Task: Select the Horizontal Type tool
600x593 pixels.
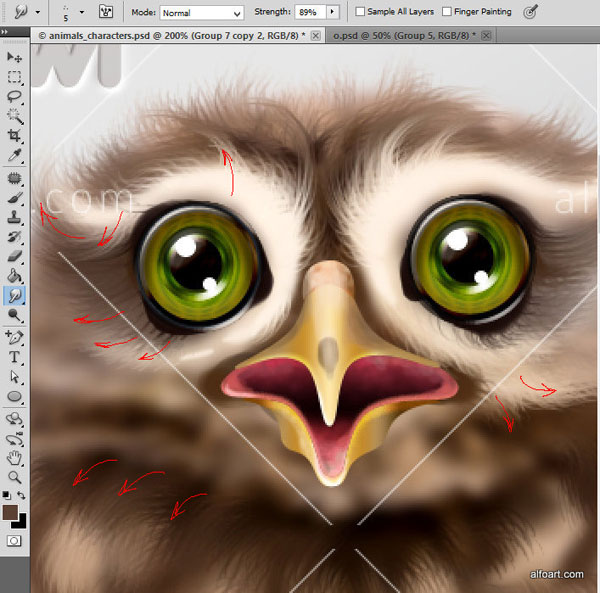Action: [15, 357]
